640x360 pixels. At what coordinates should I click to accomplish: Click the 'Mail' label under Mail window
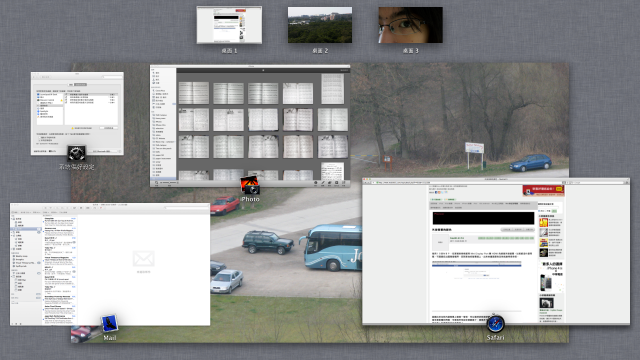[x=110, y=338]
